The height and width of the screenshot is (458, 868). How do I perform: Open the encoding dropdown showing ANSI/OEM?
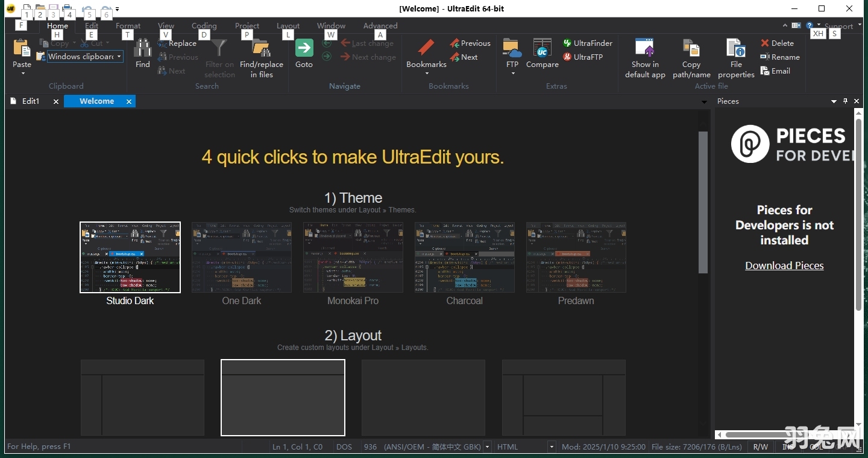(487, 447)
